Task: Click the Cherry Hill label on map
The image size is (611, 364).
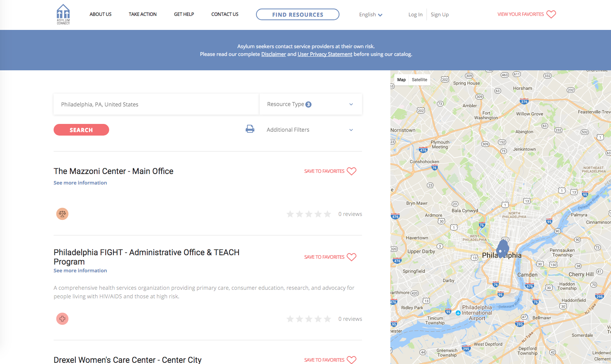Action: pos(581,274)
